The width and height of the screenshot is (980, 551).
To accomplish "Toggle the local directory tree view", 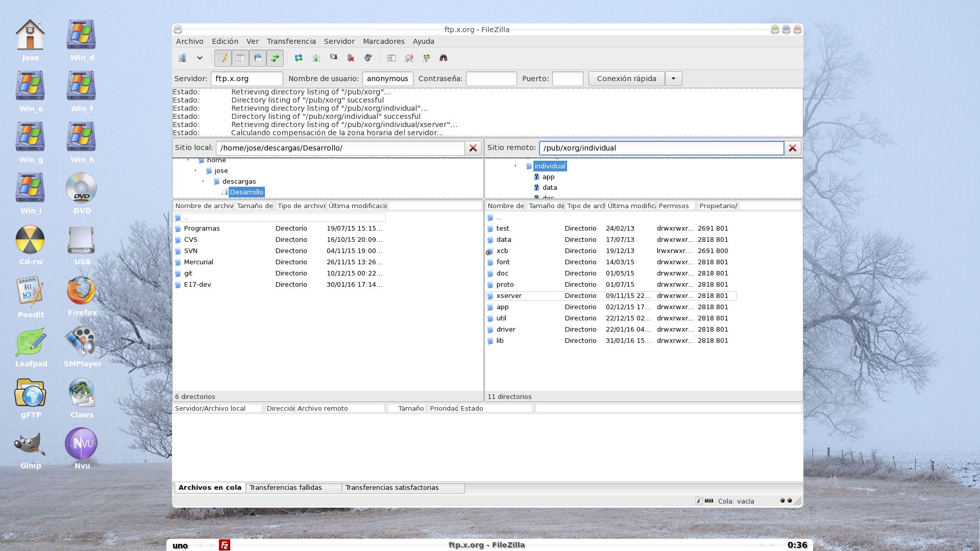I will point(240,58).
